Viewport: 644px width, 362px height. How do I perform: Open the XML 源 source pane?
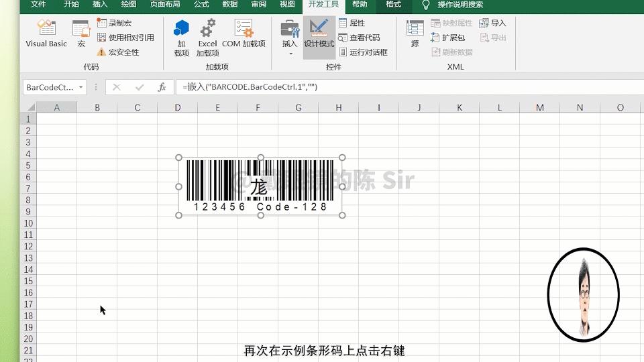point(415,34)
